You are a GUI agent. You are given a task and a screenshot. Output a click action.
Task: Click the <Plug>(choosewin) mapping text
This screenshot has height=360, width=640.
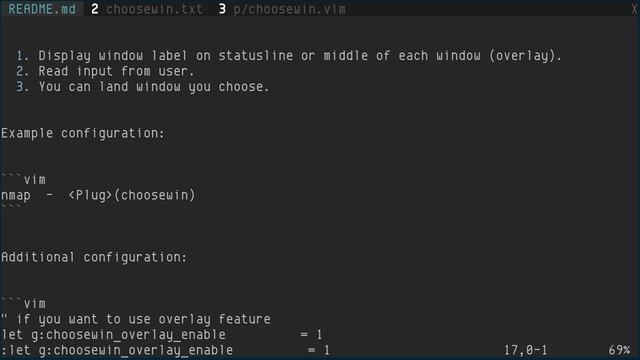point(132,195)
